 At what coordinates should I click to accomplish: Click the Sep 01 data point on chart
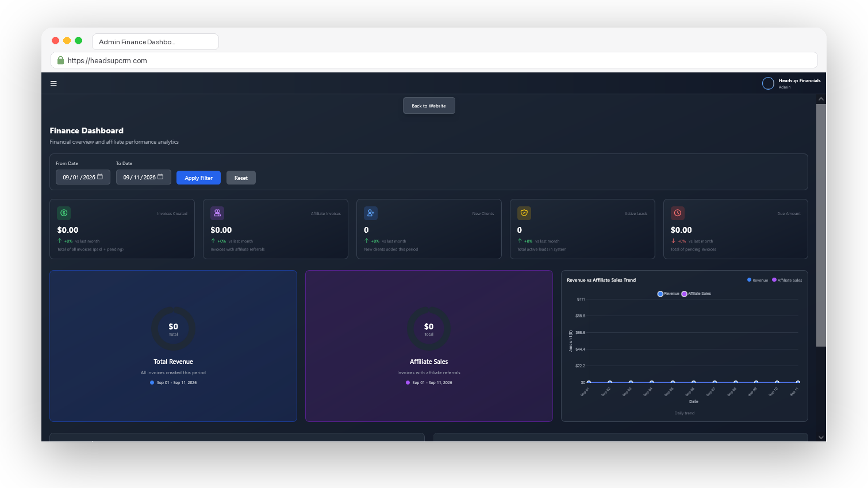(x=589, y=382)
